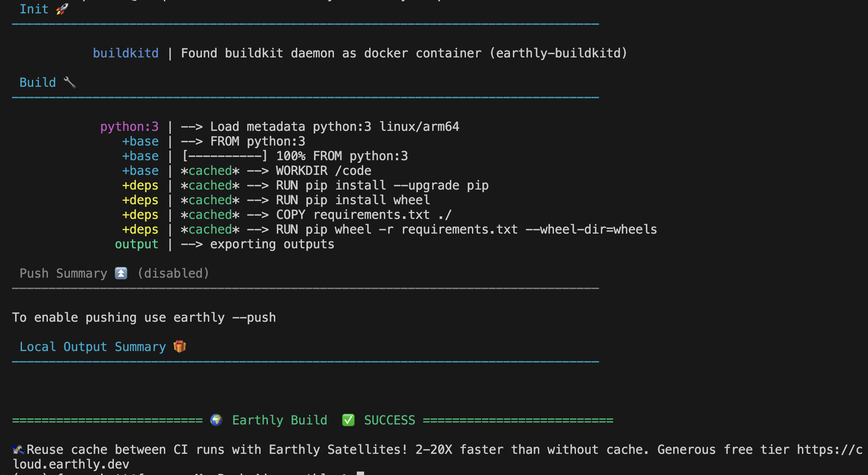Click the Local Output Summary heading

tap(93, 347)
